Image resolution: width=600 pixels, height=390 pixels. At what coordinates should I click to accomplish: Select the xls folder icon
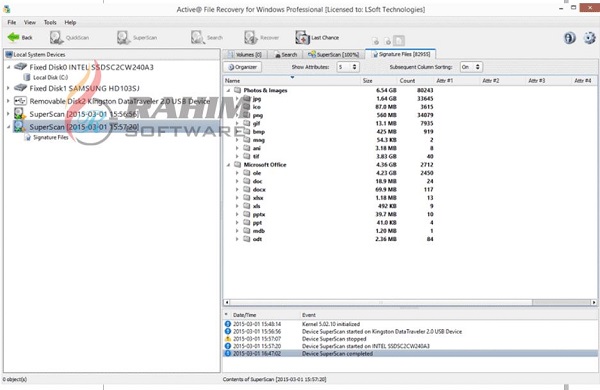pos(247,206)
